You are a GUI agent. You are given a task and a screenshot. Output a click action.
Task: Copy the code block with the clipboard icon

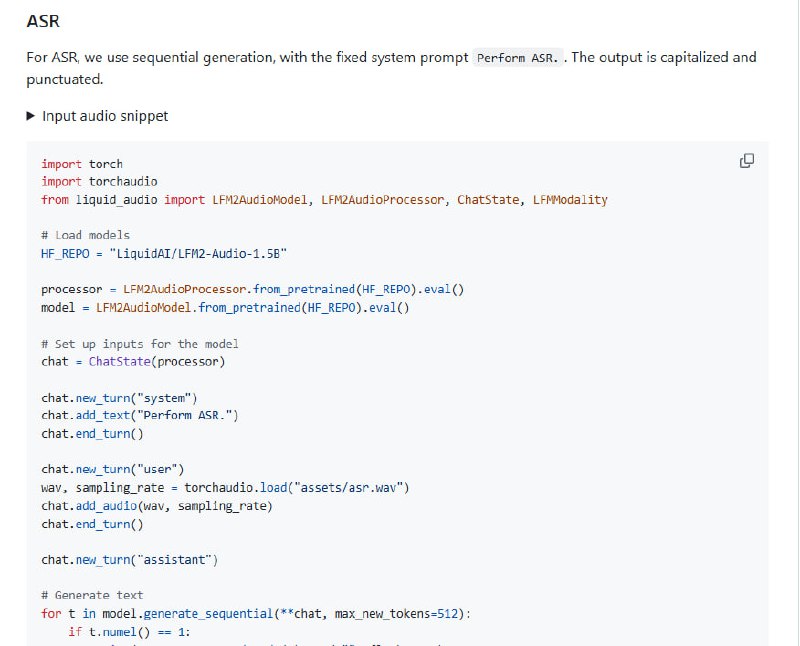[x=746, y=161]
